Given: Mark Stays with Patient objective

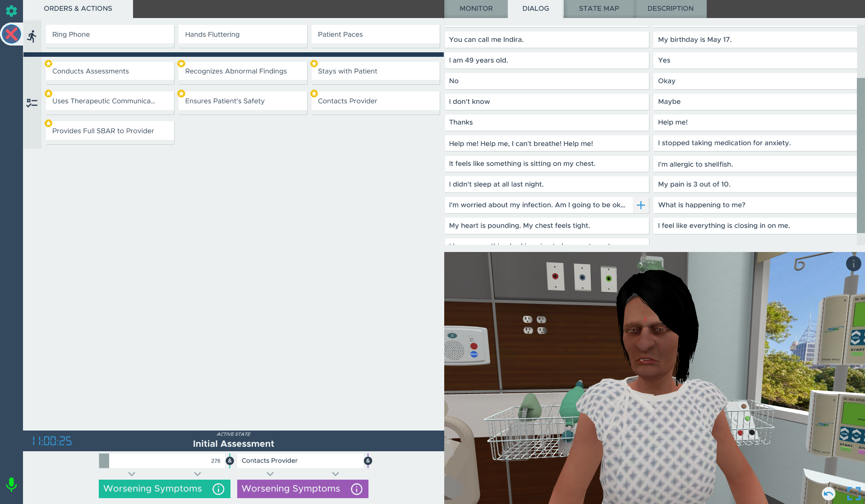Looking at the screenshot, I should [375, 71].
